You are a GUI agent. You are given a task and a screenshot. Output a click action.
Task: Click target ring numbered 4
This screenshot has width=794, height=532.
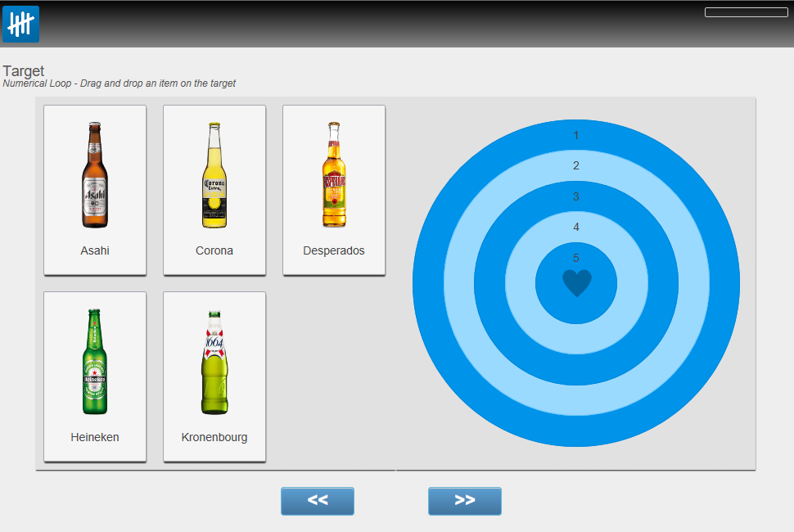576,228
